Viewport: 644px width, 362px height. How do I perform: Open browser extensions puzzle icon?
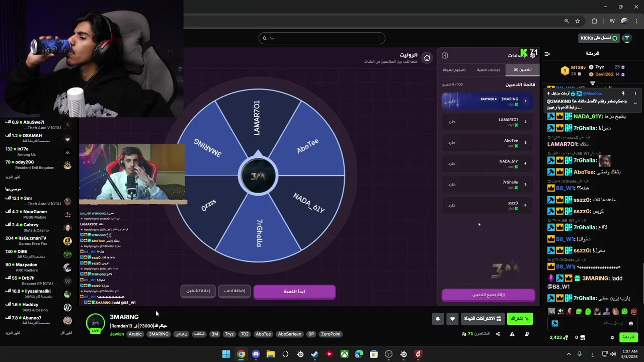pyautogui.click(x=594, y=21)
